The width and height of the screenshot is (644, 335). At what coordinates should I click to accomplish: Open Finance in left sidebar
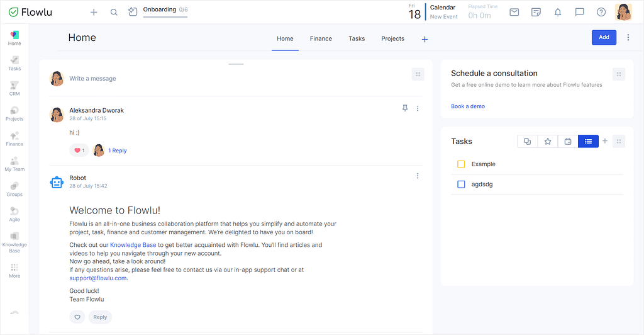14,139
